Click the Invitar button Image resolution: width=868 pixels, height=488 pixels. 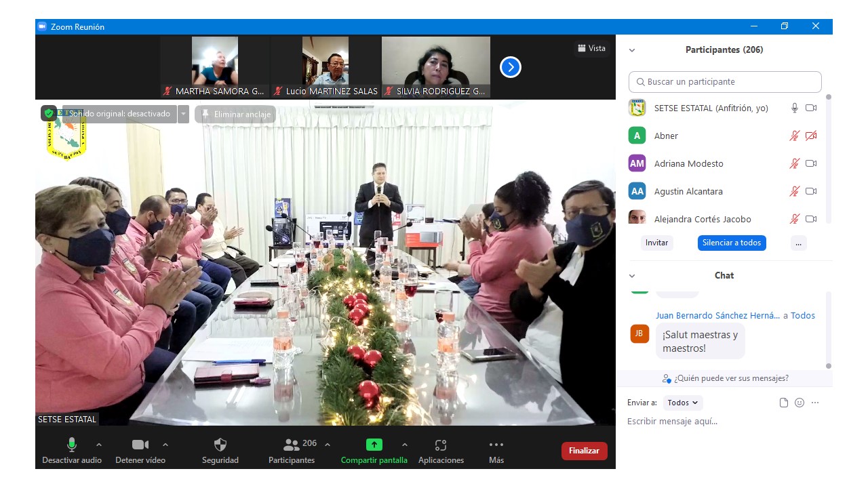(x=656, y=243)
